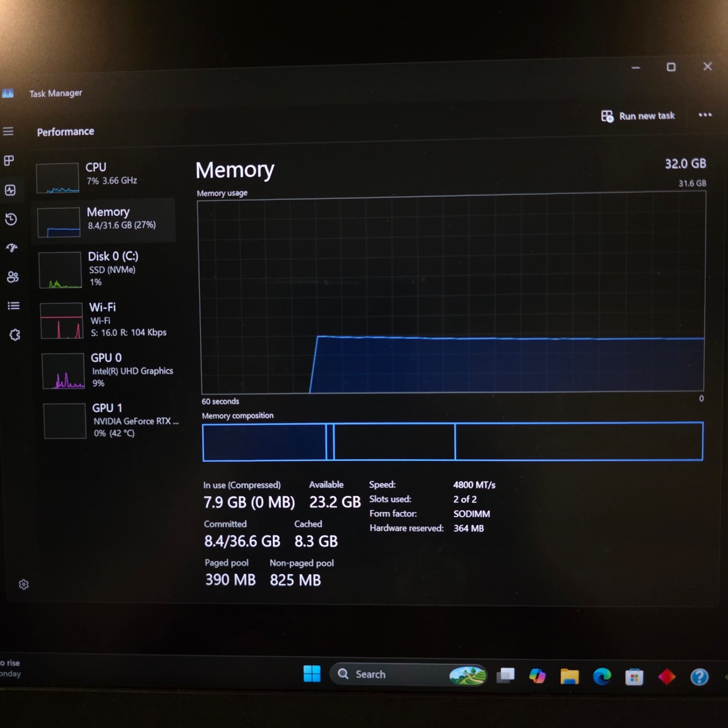Select the Wi-Fi performance entry

(x=107, y=320)
